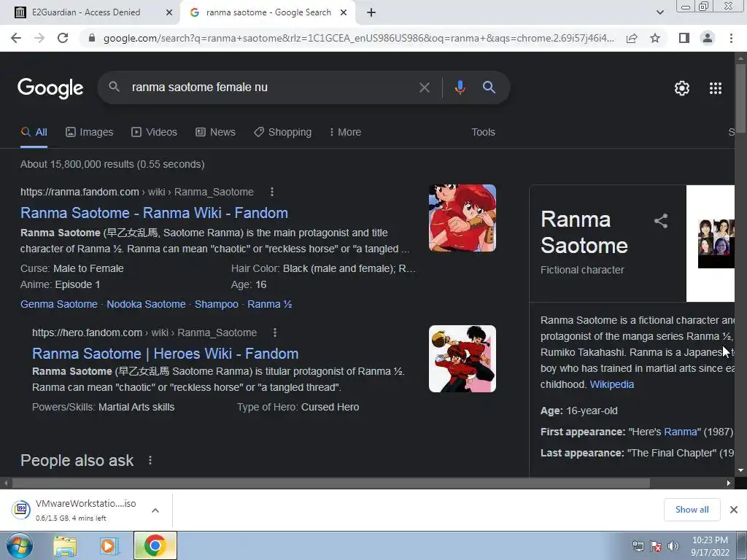Show all downloads
The image size is (747, 560).
(692, 510)
